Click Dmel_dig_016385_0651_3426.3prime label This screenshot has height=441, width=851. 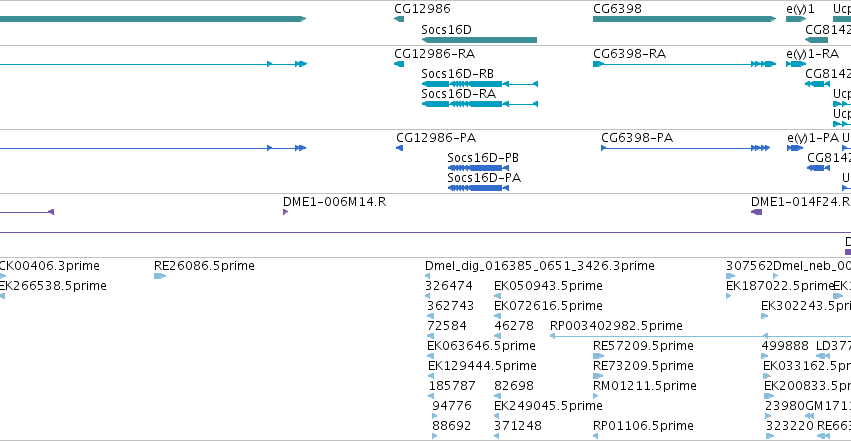pos(539,266)
